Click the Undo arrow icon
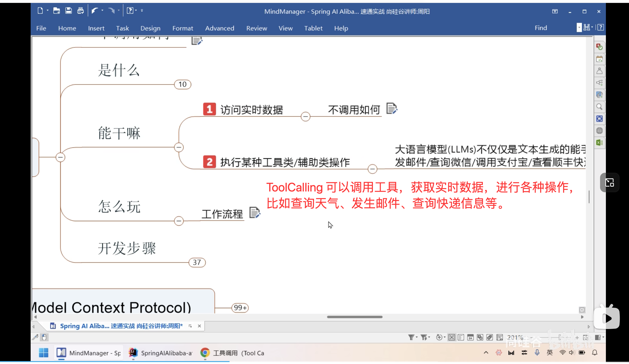 pyautogui.click(x=95, y=10)
